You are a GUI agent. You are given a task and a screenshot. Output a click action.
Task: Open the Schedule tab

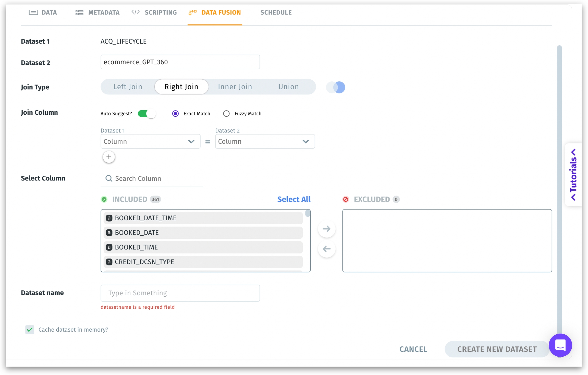(x=276, y=13)
